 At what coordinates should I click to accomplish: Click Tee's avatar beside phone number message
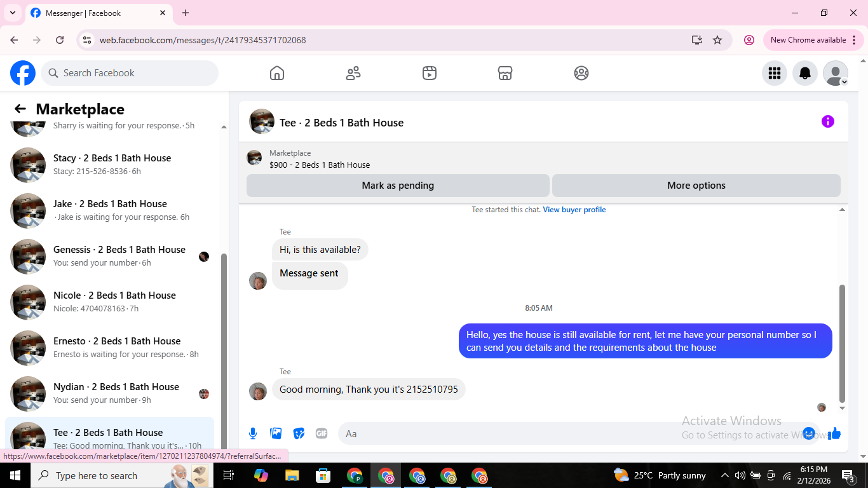258,391
